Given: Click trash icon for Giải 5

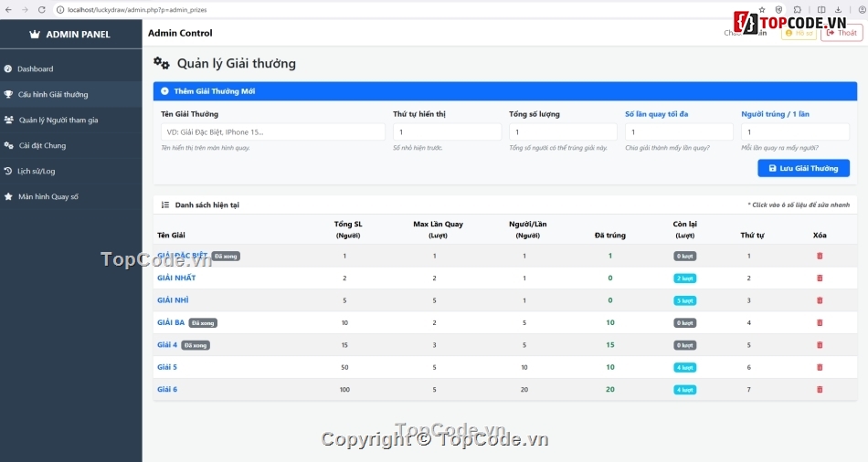Looking at the screenshot, I should point(819,367).
